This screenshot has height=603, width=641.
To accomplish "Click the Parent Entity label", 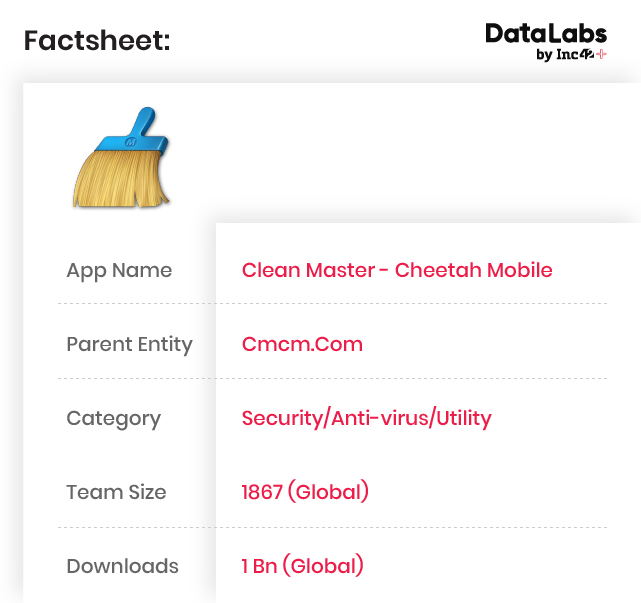I will coord(129,344).
